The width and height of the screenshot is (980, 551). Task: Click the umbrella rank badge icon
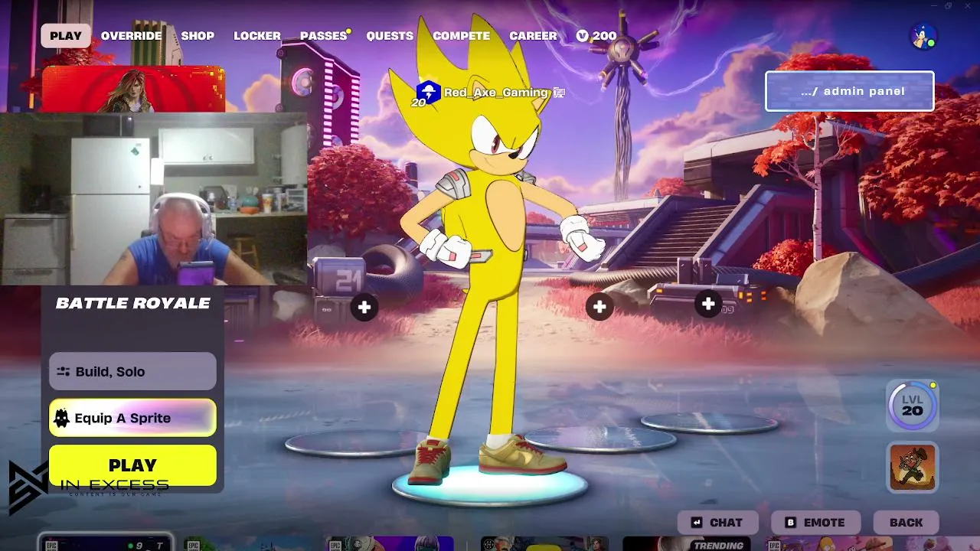(428, 93)
